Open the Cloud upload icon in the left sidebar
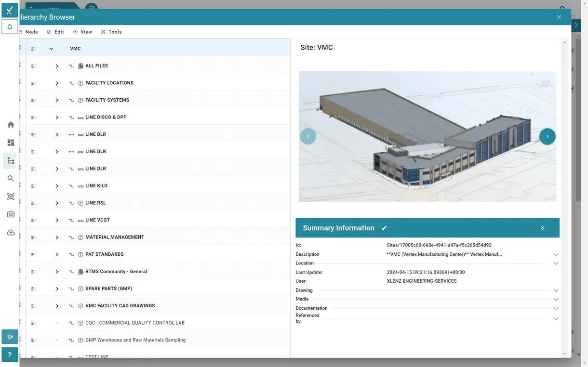Screen dimensions: 588x367 click(11, 233)
